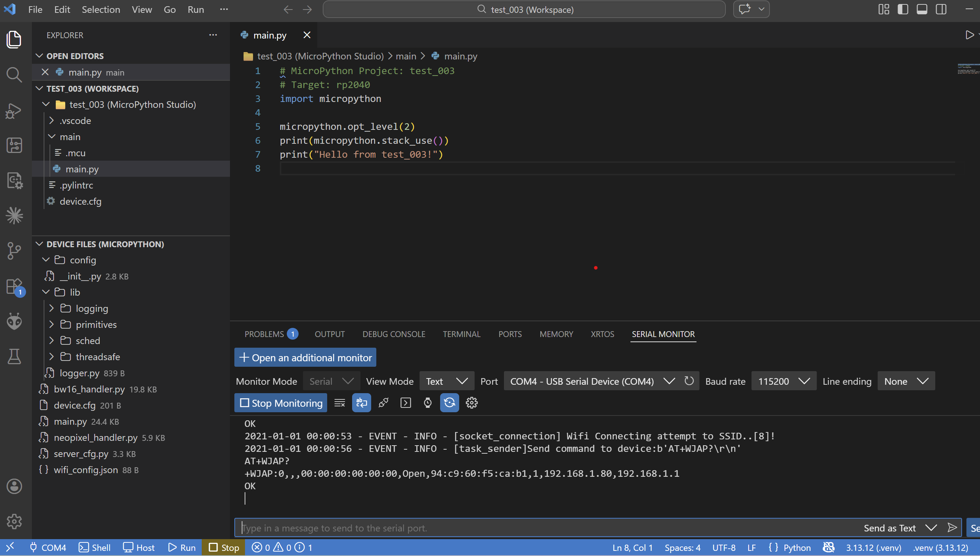980x556 pixels.
Task: Switch to the Debug Console tab
Action: (x=394, y=334)
